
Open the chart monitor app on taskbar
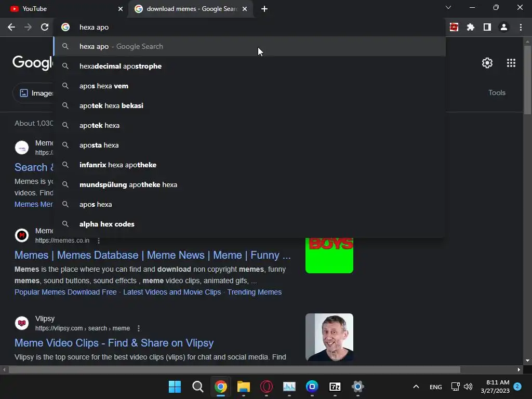[289, 387]
